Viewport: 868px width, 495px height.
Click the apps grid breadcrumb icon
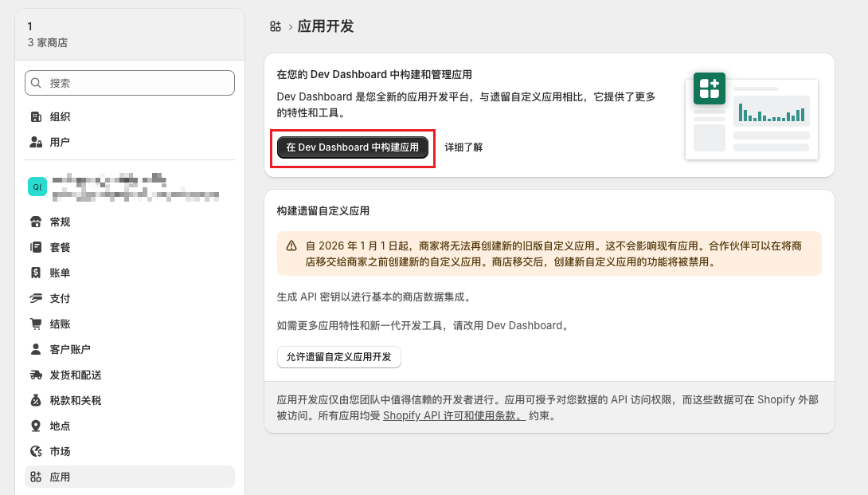[x=275, y=26]
